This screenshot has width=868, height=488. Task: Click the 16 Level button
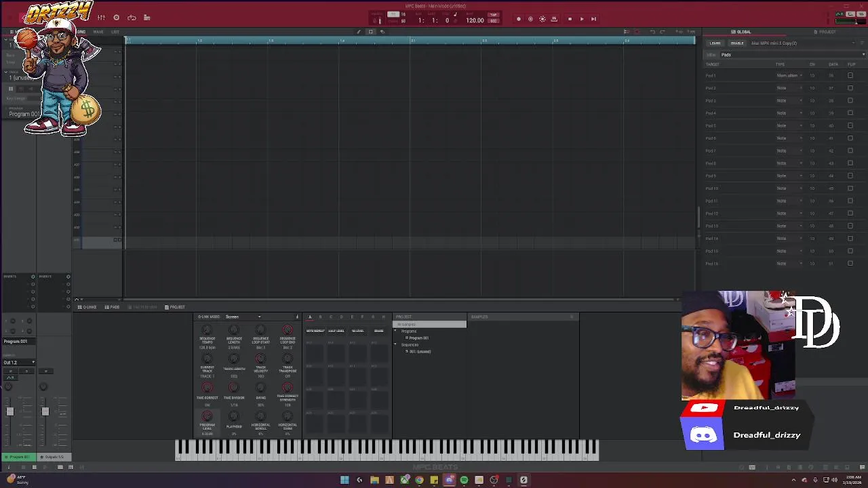pos(357,331)
